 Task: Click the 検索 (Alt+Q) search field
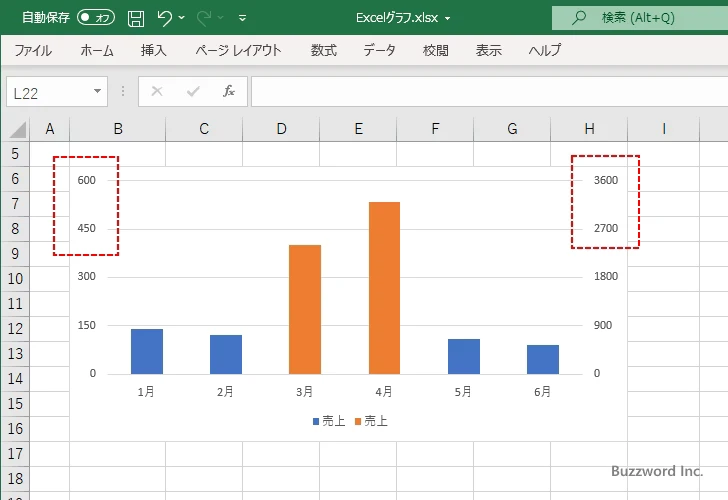point(640,18)
